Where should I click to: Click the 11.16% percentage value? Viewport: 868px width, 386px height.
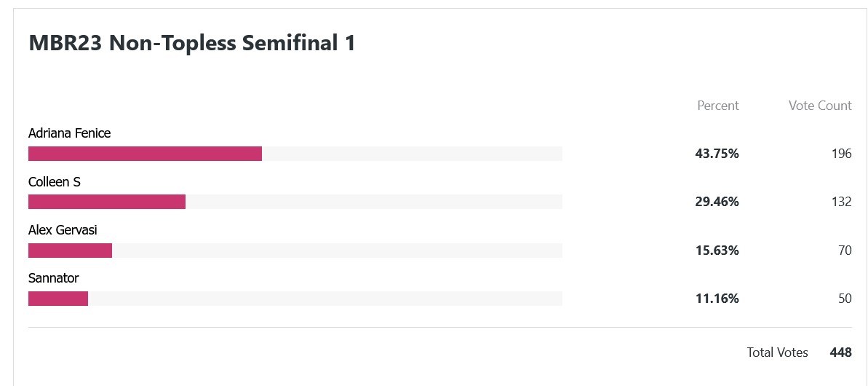(x=717, y=299)
